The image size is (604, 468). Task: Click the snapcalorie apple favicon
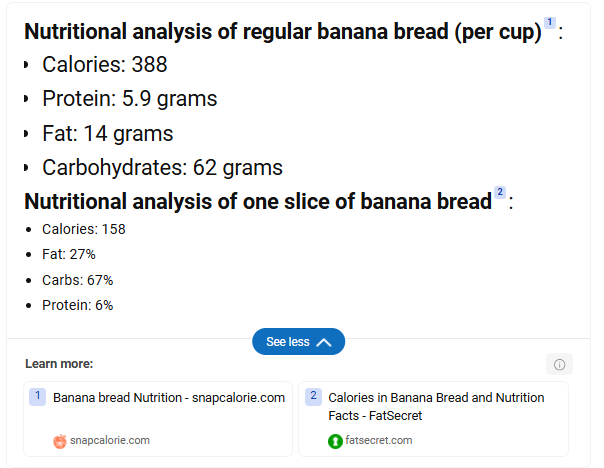pyautogui.click(x=60, y=441)
